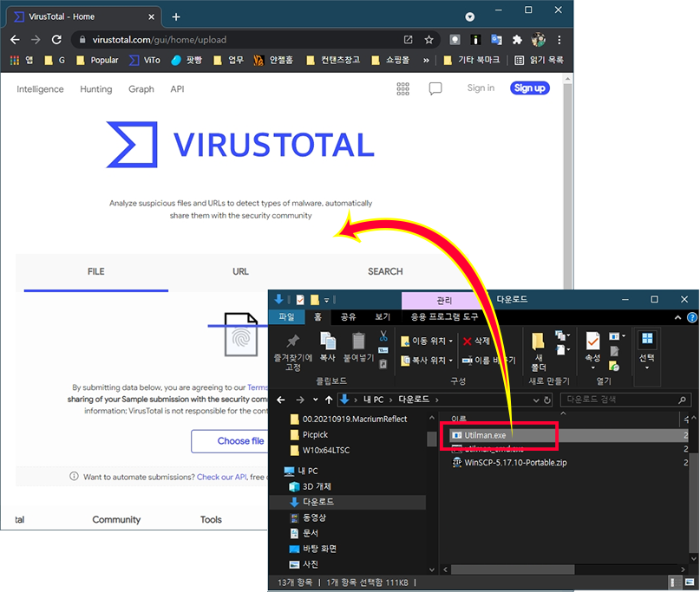The height and width of the screenshot is (592, 700).
Task: Click the Copy icon in Explorer ribbon
Action: click(x=328, y=342)
